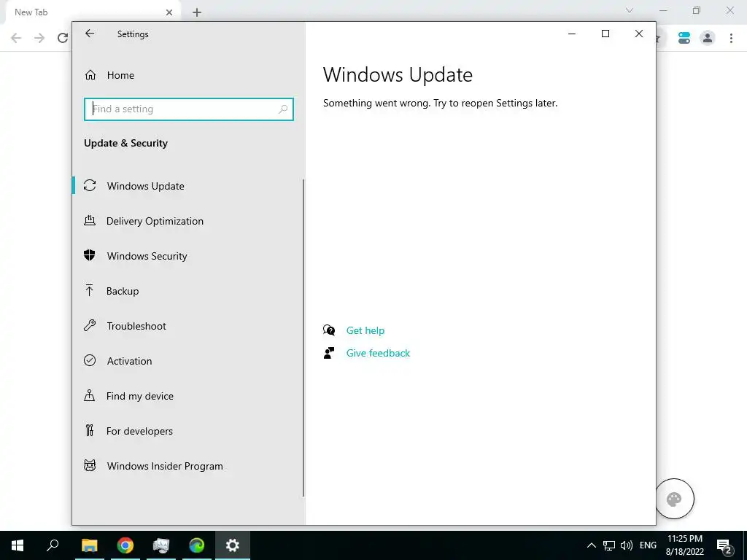Go back with the Settings back arrow

pos(90,34)
